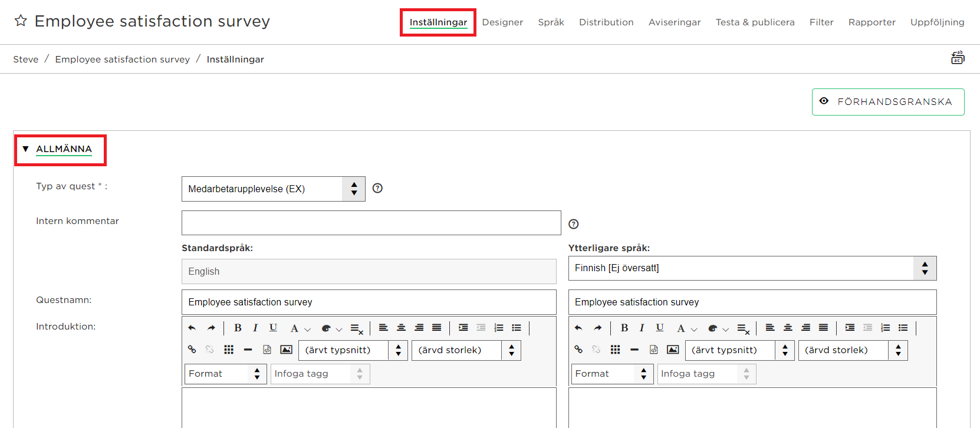Image resolution: width=980 pixels, height=428 pixels.
Task: Undo in the Standardspråk introduction editor
Action: coord(192,328)
